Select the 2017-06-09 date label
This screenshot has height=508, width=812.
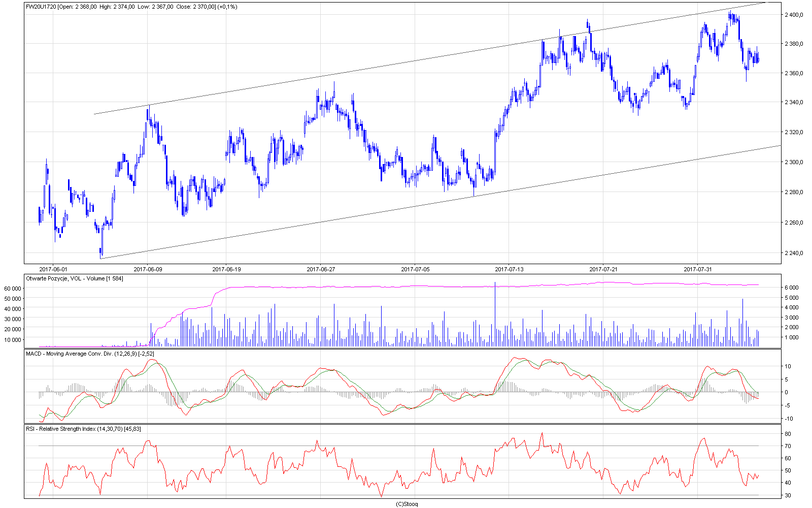pyautogui.click(x=148, y=269)
